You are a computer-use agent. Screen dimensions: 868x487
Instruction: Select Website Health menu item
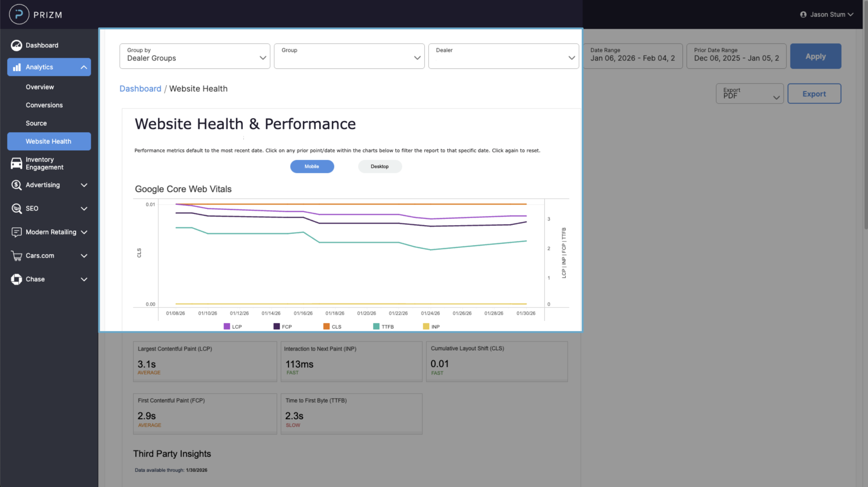[49, 141]
